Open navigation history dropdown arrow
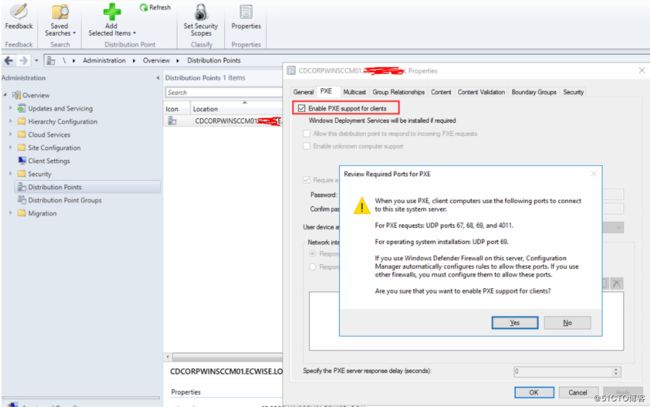This screenshot has height=407, width=650. [36, 61]
